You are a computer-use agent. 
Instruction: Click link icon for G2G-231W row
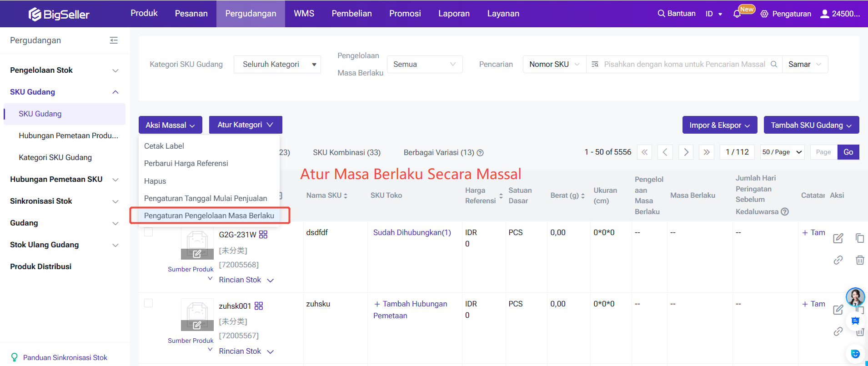point(838,260)
